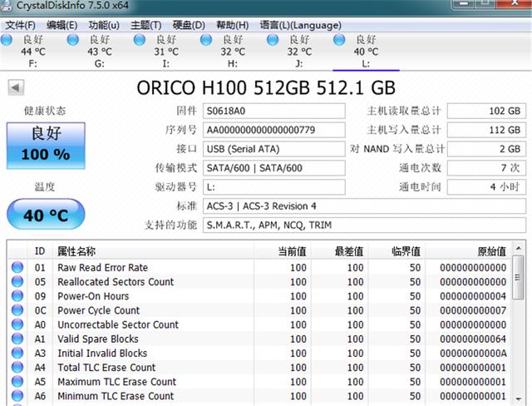Click status orb for Initial Invalid Blocks
The width and height of the screenshot is (532, 406).
[17, 353]
